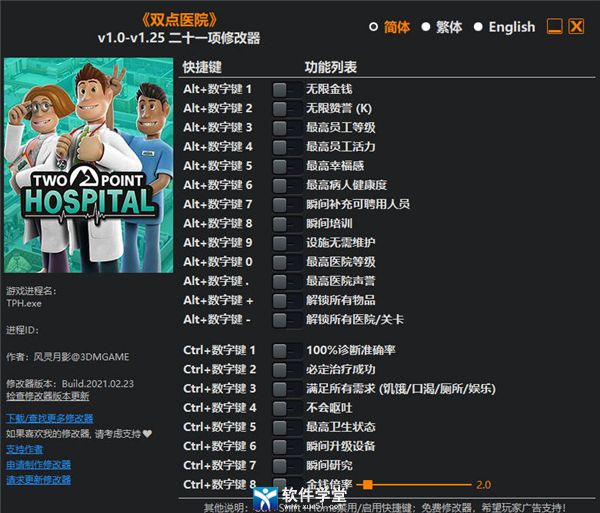The width and height of the screenshot is (600, 513).
Task: Click the 金钱倍率 value 2.0
Action: tap(484, 485)
